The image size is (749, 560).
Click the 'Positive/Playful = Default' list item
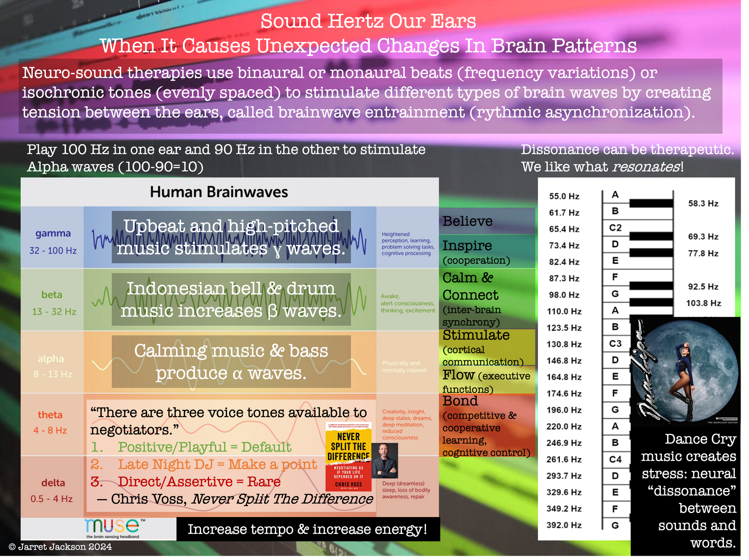click(204, 447)
